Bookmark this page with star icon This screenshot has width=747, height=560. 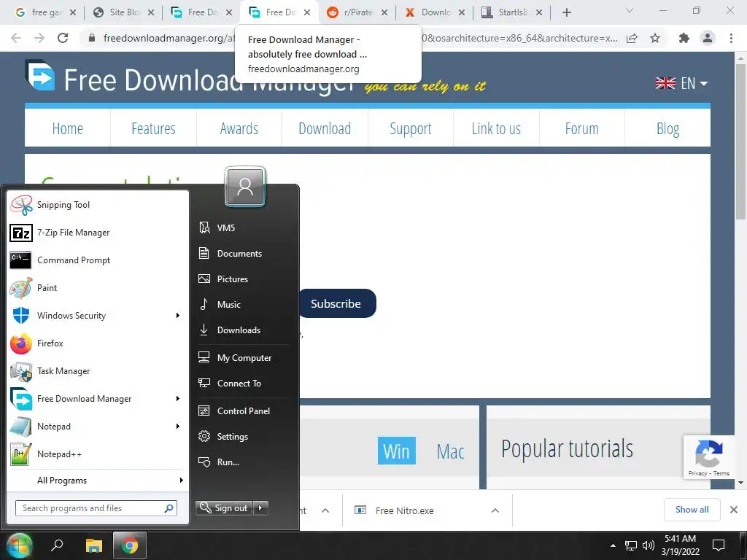[x=655, y=38]
